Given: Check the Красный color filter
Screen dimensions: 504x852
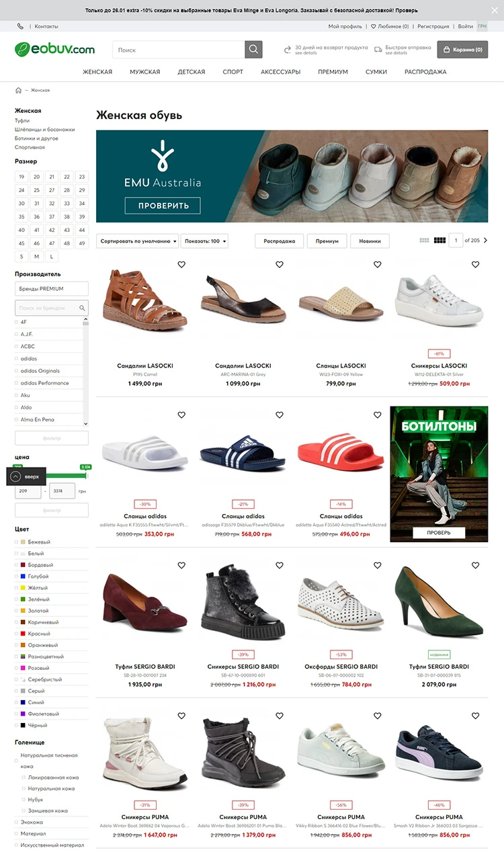Looking at the screenshot, I should coord(23,634).
